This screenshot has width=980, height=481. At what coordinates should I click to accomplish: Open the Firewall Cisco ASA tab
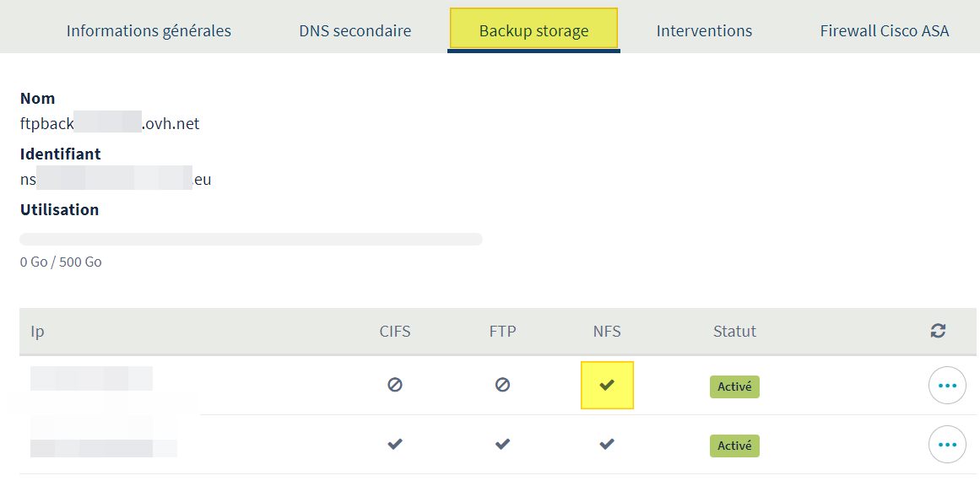pyautogui.click(x=884, y=31)
